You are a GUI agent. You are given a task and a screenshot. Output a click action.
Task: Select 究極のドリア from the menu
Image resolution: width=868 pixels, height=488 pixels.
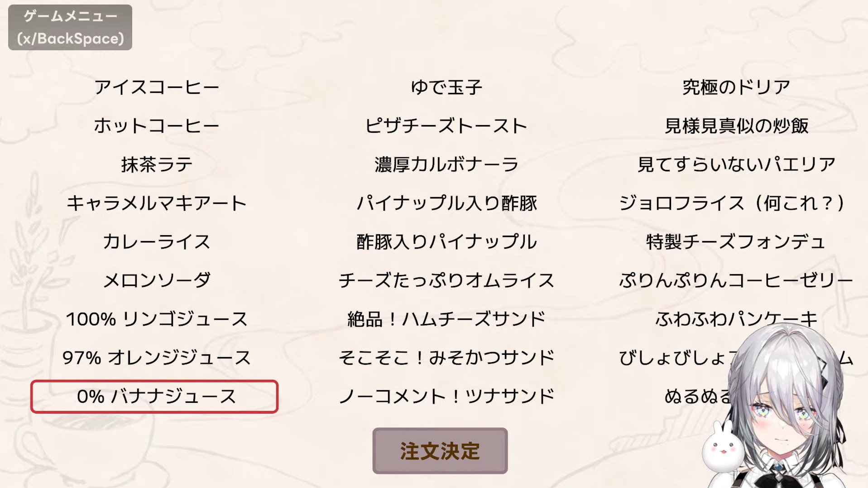pyautogui.click(x=736, y=87)
